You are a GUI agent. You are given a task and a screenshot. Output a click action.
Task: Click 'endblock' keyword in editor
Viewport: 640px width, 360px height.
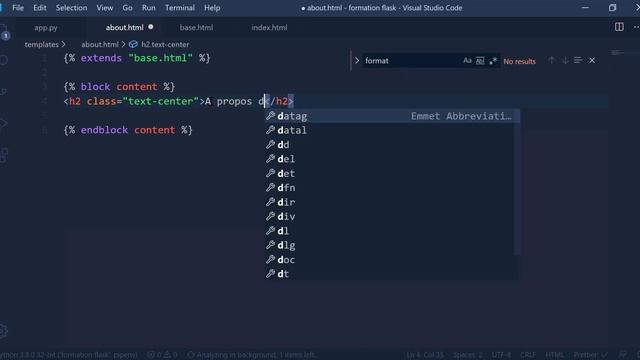click(x=104, y=130)
